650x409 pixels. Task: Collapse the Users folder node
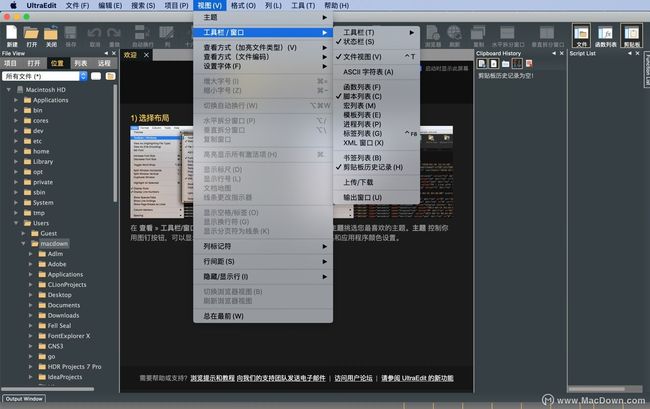click(x=16, y=223)
